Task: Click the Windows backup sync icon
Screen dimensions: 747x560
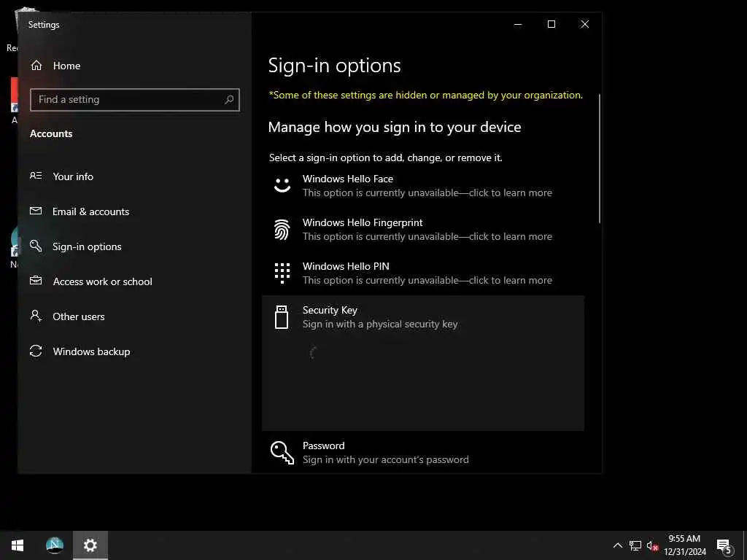Action: 36,351
